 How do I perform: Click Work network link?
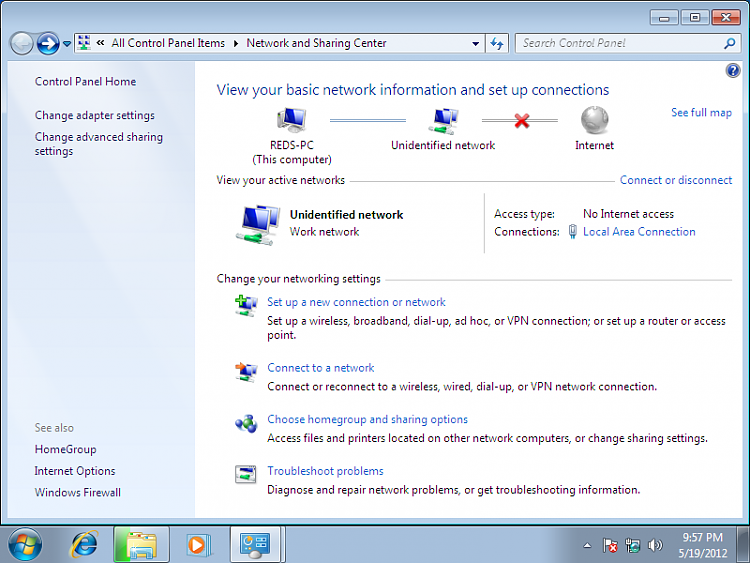click(324, 232)
